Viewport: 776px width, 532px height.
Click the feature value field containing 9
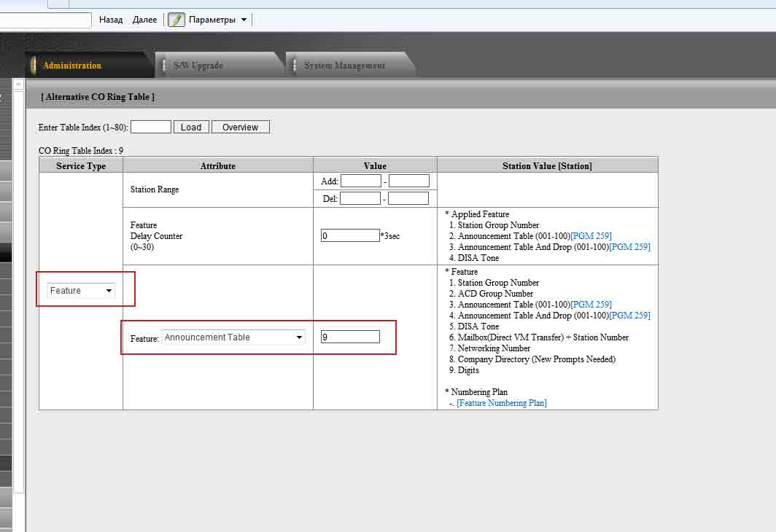(x=350, y=337)
